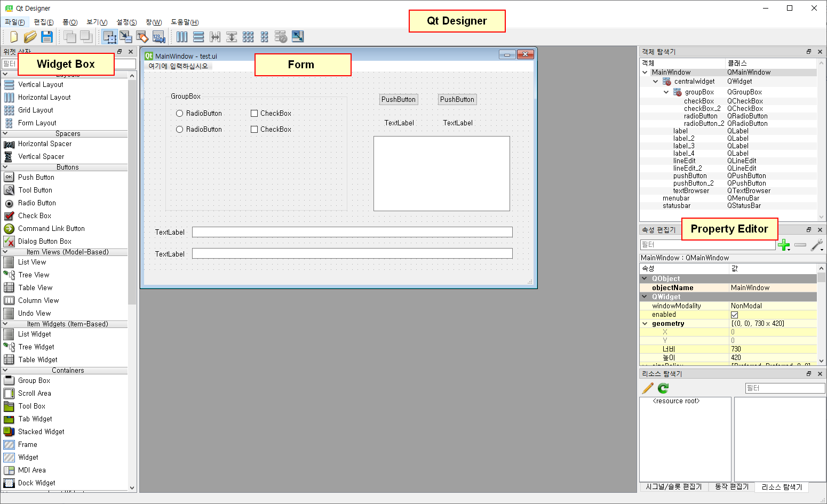Collapse the groupBox tree node

tap(666, 92)
